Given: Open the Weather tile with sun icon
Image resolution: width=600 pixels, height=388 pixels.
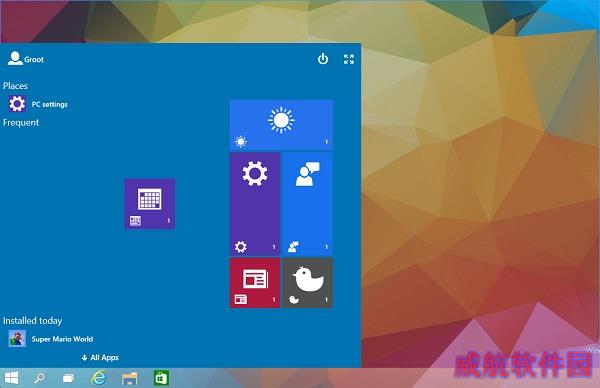Looking at the screenshot, I should (x=281, y=125).
